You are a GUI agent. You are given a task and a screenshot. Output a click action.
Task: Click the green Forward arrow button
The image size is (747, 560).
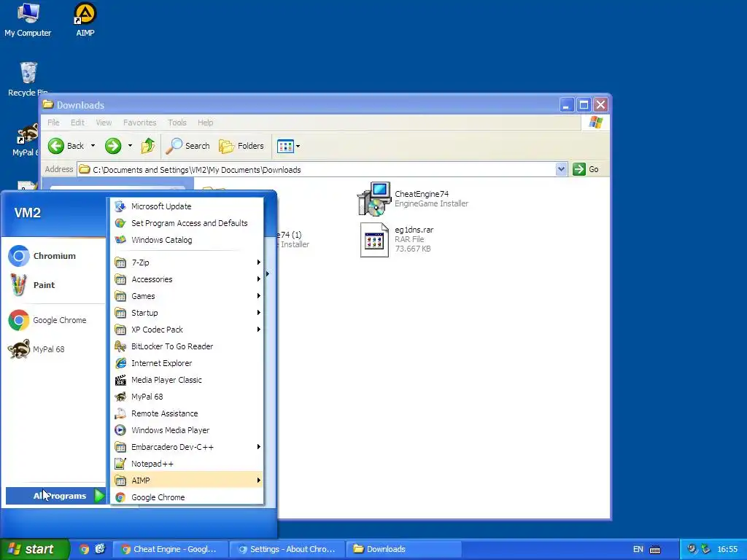(x=113, y=146)
